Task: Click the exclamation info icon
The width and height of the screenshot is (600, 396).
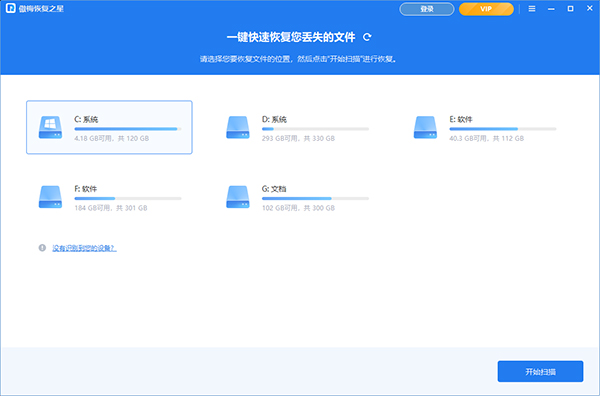Action: coord(42,248)
